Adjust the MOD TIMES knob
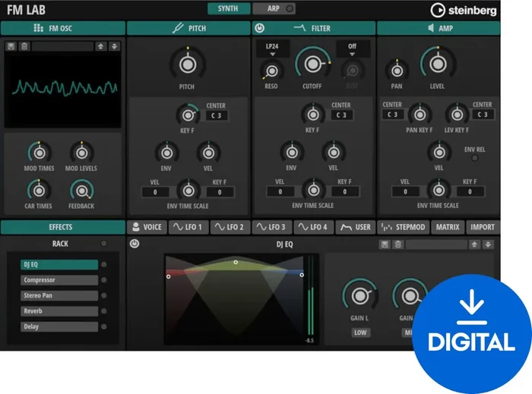Viewport: 532px width, 394px height. [x=40, y=153]
